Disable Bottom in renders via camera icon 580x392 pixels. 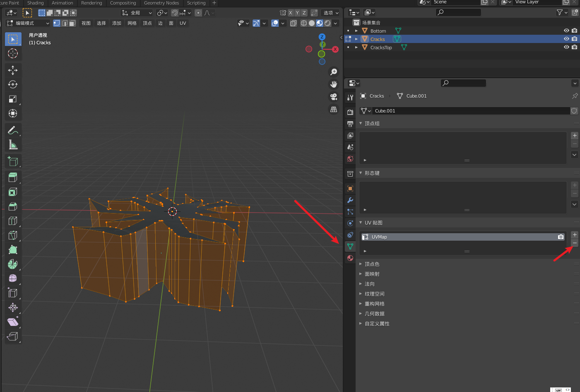click(575, 31)
